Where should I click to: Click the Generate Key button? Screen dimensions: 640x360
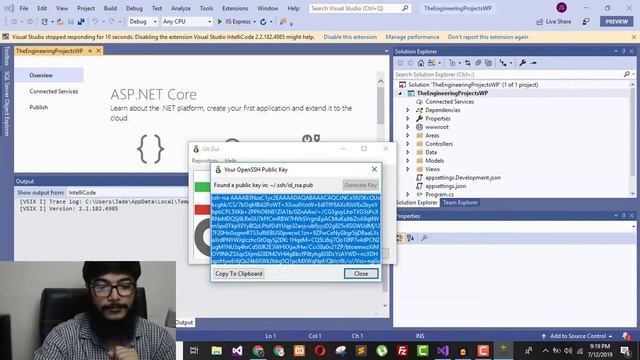tap(360, 185)
